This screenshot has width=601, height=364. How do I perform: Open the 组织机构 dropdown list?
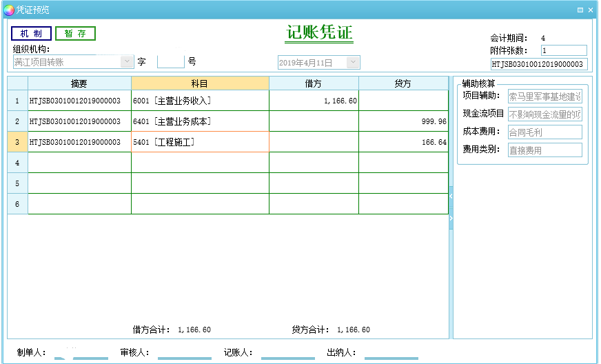[x=127, y=62]
